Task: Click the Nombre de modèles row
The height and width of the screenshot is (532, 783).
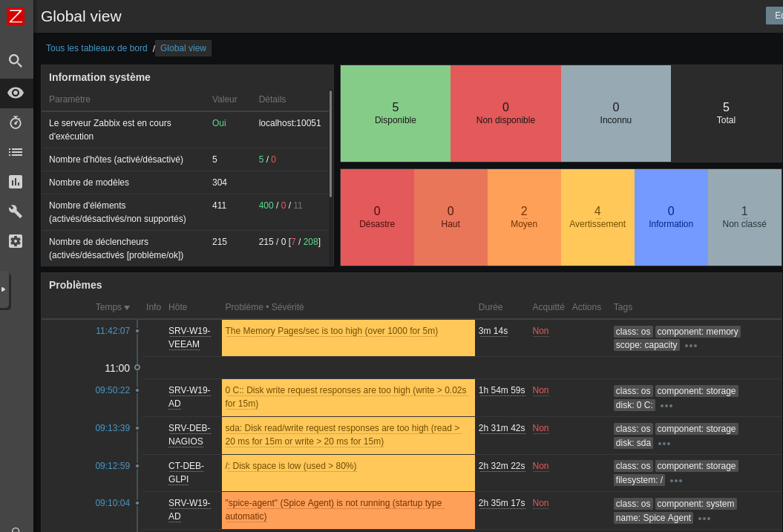Action: 186,183
